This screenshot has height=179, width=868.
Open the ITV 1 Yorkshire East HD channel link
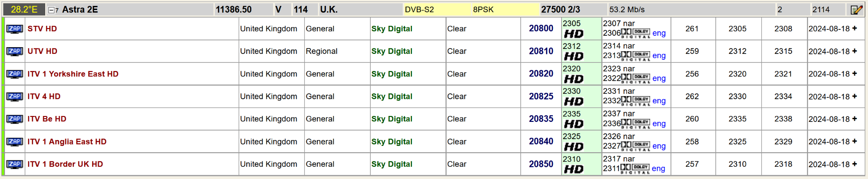coord(73,74)
